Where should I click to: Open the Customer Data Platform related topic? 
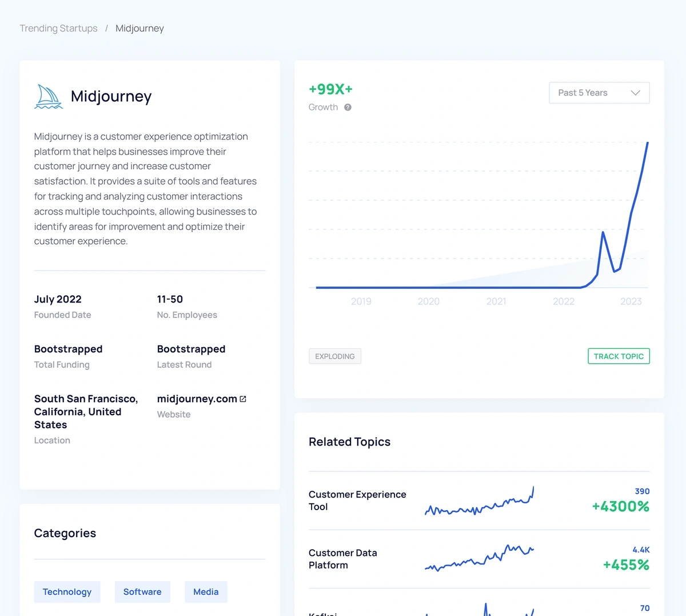tap(342, 559)
